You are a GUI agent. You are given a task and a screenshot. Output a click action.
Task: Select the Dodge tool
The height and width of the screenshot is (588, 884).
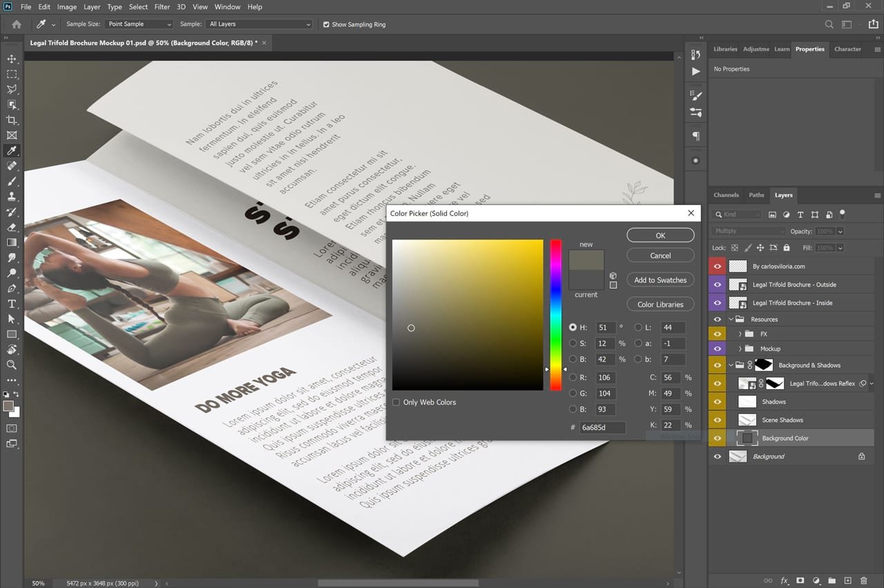(x=12, y=273)
